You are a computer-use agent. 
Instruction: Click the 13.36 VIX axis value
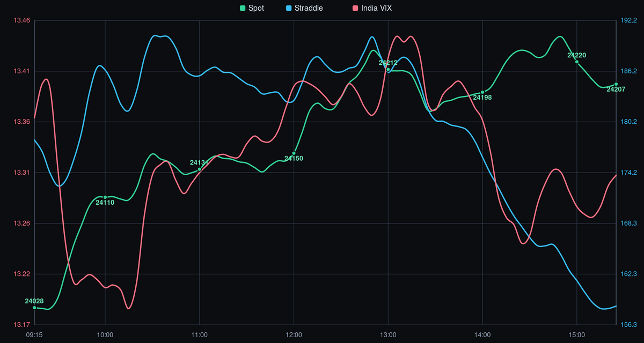point(22,122)
